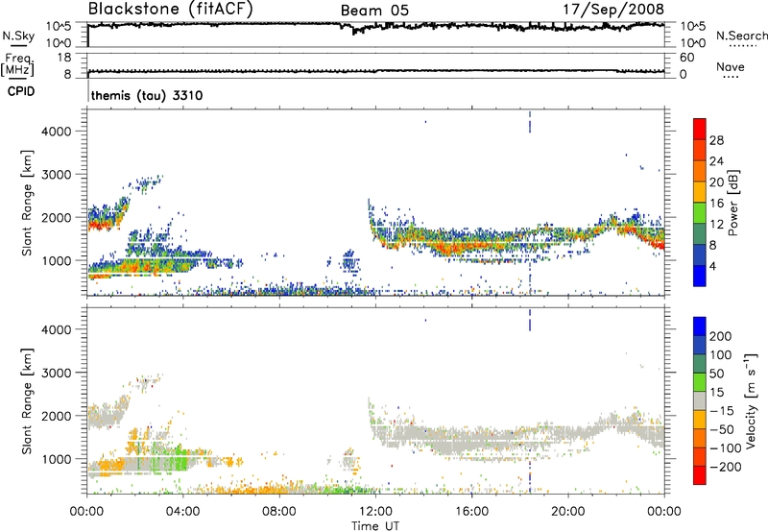Select 'themis (tau) 3310' text
The height and width of the screenshot is (532, 768).
coord(147,95)
